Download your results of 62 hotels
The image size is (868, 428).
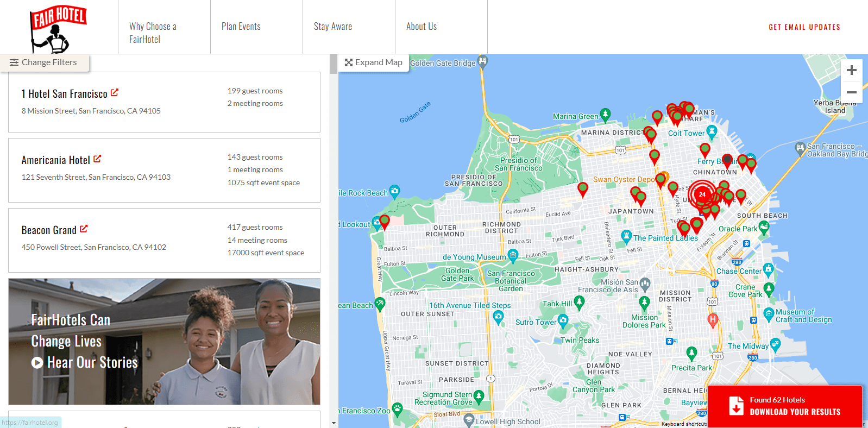785,406
